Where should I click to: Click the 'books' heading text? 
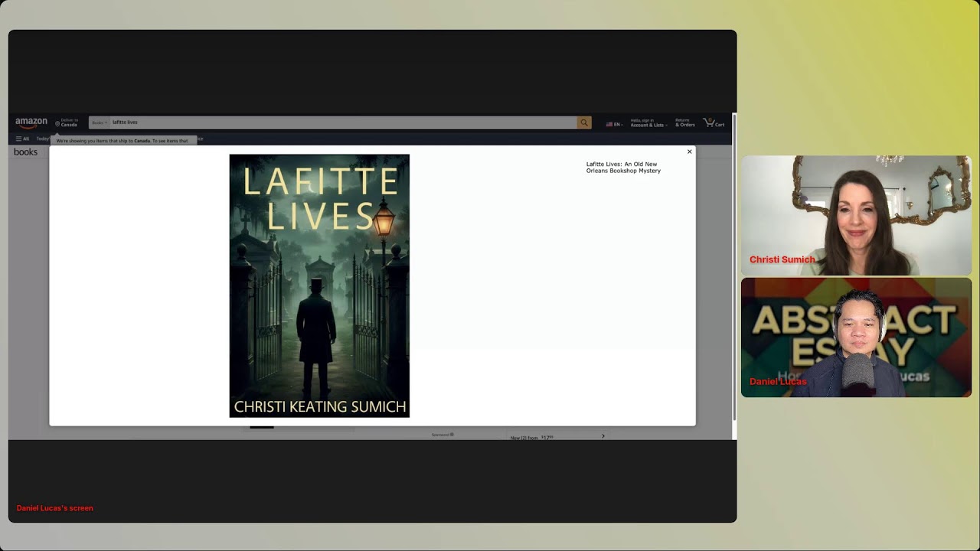(25, 152)
